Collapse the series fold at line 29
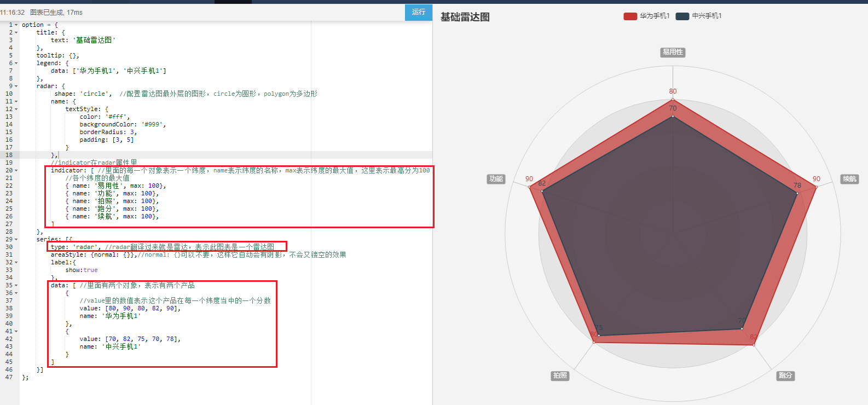 (16, 240)
